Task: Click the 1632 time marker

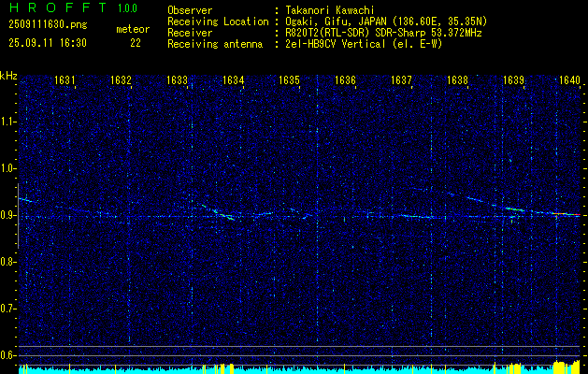Action: 121,79
